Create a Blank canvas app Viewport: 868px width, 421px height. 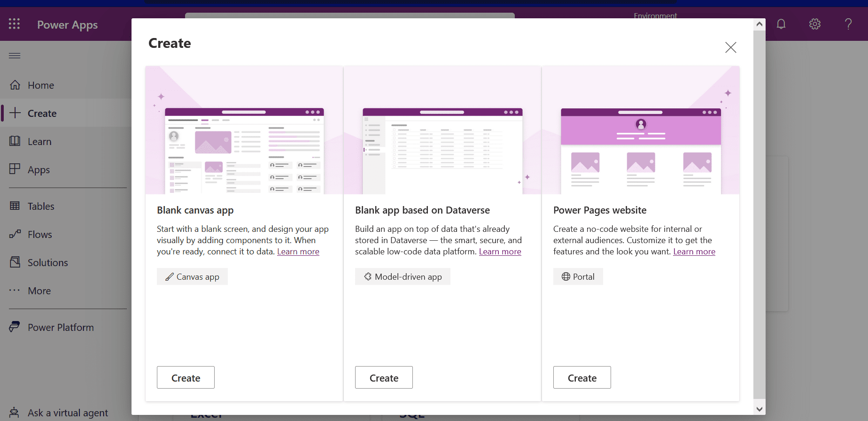click(x=186, y=377)
